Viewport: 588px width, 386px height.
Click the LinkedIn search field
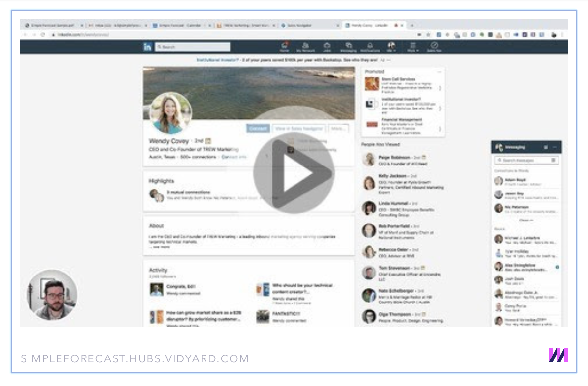(192, 47)
